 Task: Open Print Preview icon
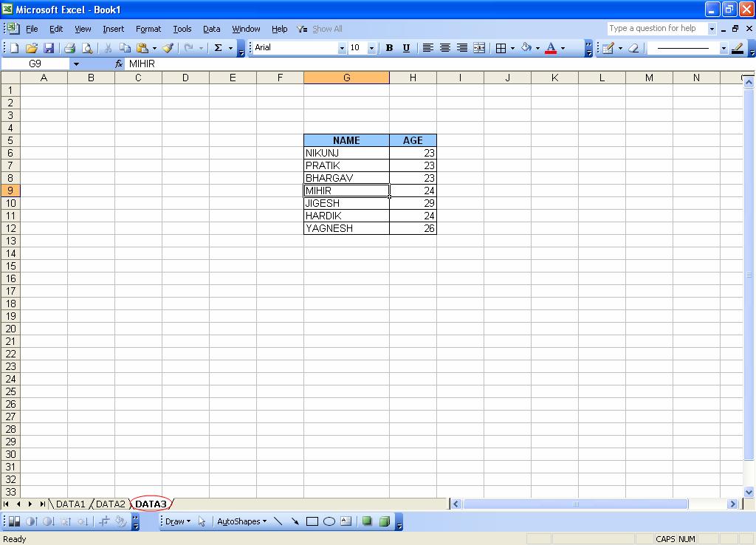(87, 48)
